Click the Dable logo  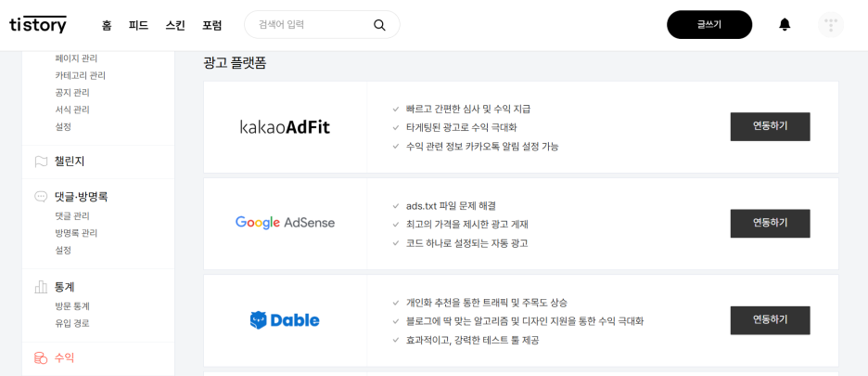[x=285, y=320]
